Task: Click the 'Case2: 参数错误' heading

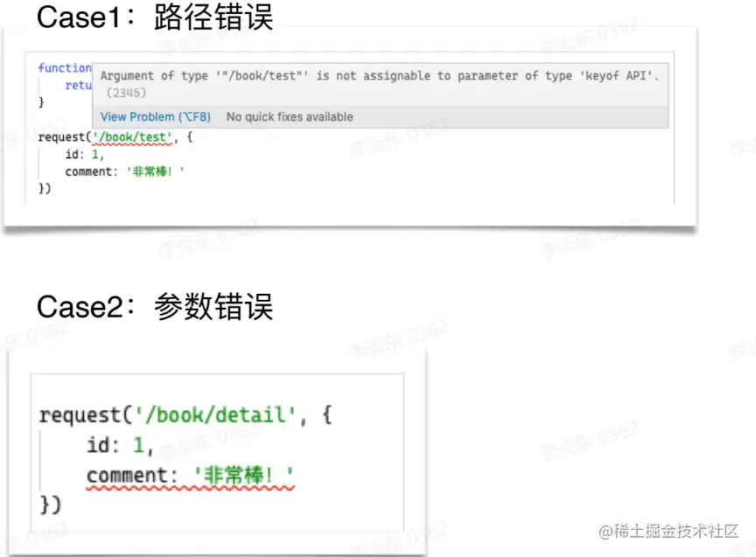Action: [x=155, y=306]
